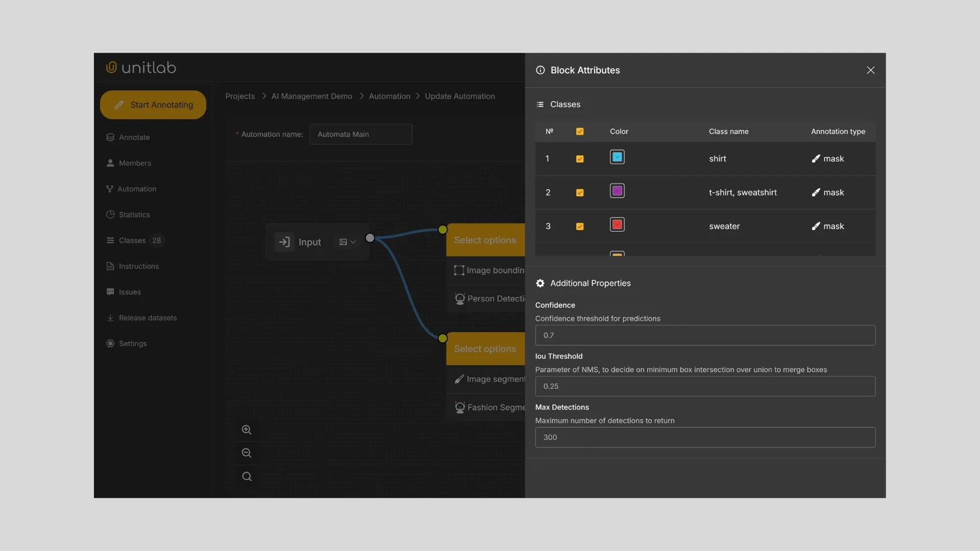Viewport: 980px width, 551px height.
Task: View project Statistics from the sidebar
Action: [x=134, y=214]
